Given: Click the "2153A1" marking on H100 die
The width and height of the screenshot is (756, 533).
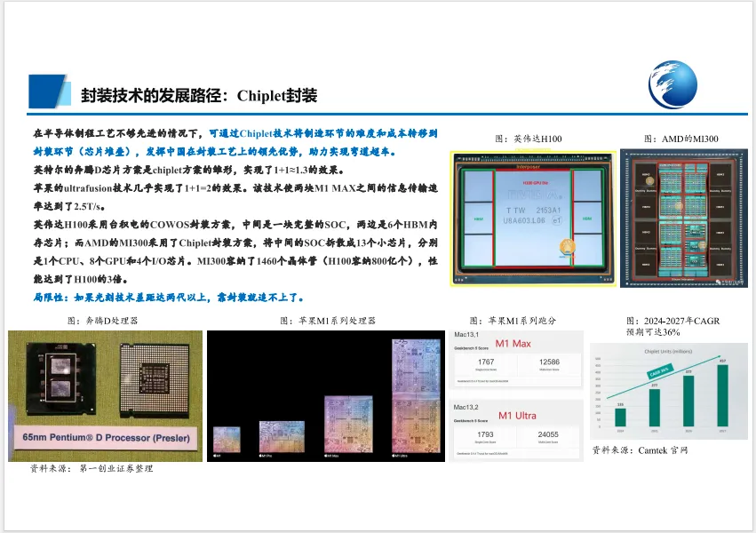Looking at the screenshot, I should tap(548, 211).
